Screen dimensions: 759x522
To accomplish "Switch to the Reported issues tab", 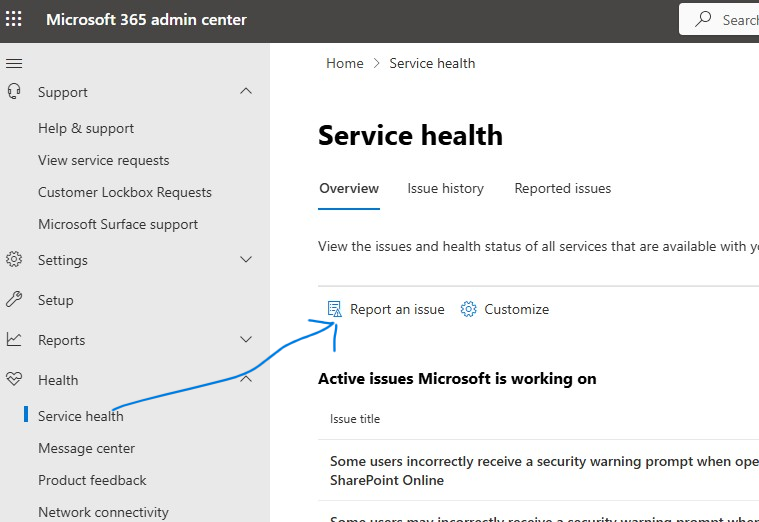I will pos(562,188).
